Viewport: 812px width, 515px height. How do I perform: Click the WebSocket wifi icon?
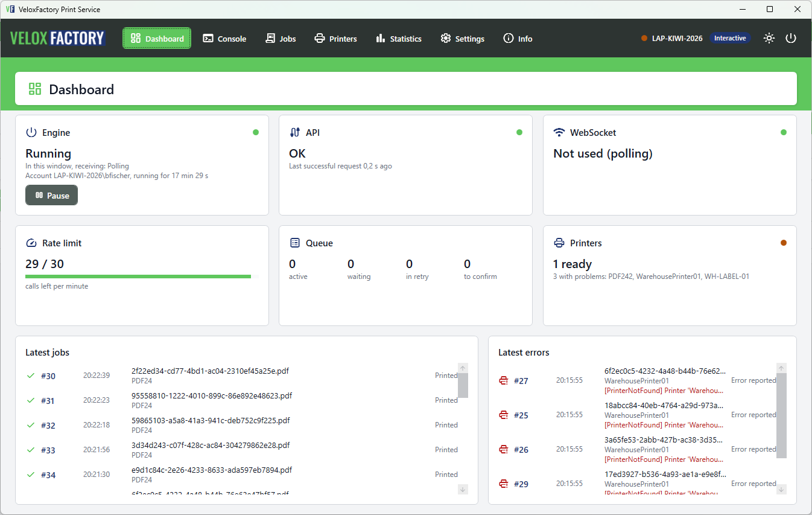(x=559, y=132)
